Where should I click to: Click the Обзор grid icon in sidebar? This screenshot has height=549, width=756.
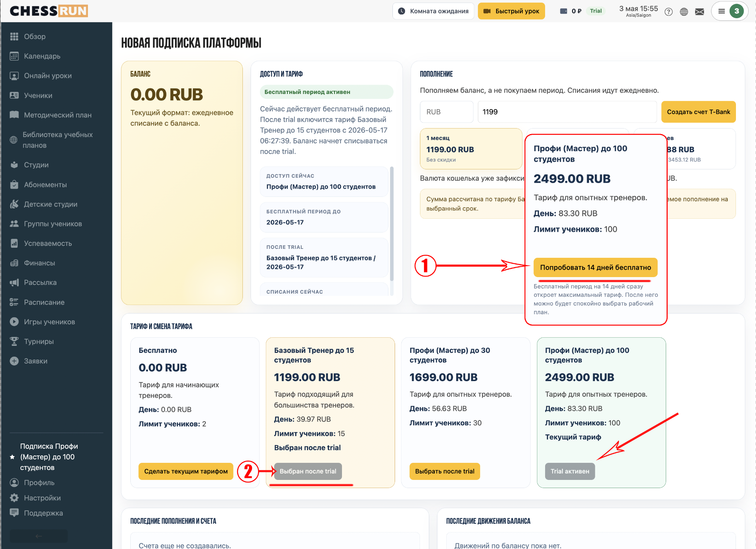pyautogui.click(x=14, y=36)
